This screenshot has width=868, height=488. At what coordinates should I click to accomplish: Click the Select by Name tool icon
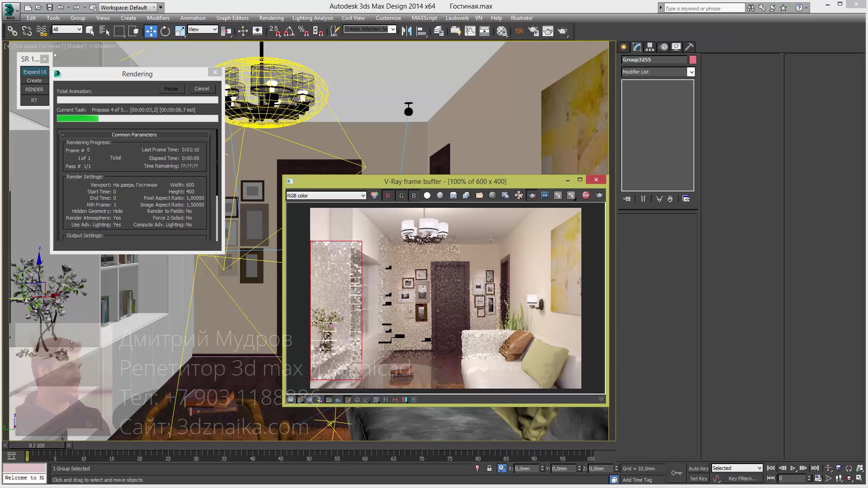click(104, 31)
